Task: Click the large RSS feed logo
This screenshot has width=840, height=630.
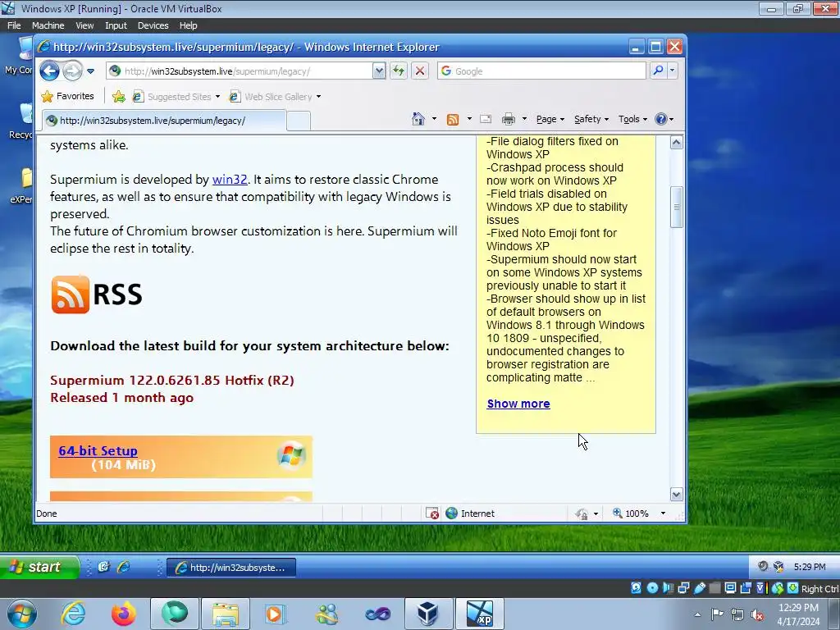Action: (x=97, y=294)
